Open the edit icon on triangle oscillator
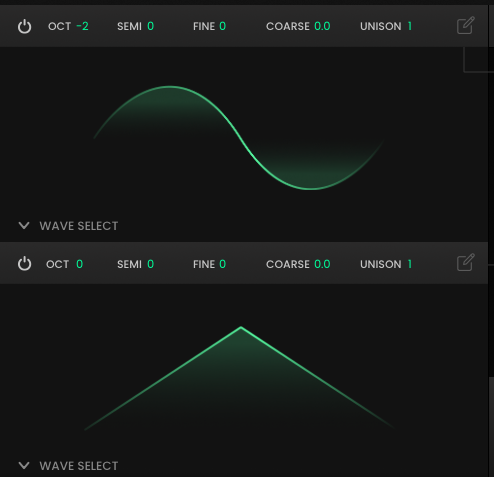The height and width of the screenshot is (477, 494). coord(465,262)
